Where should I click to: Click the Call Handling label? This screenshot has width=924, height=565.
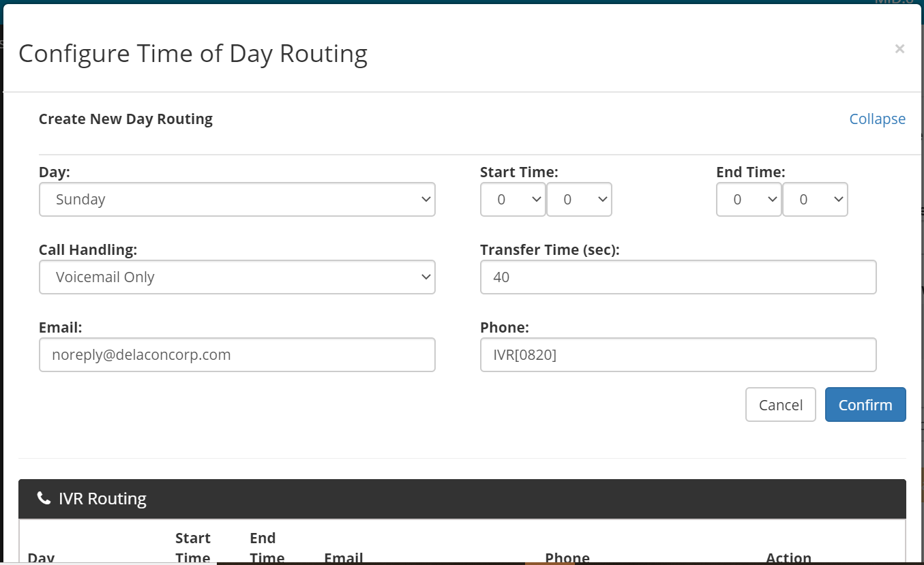coord(88,250)
